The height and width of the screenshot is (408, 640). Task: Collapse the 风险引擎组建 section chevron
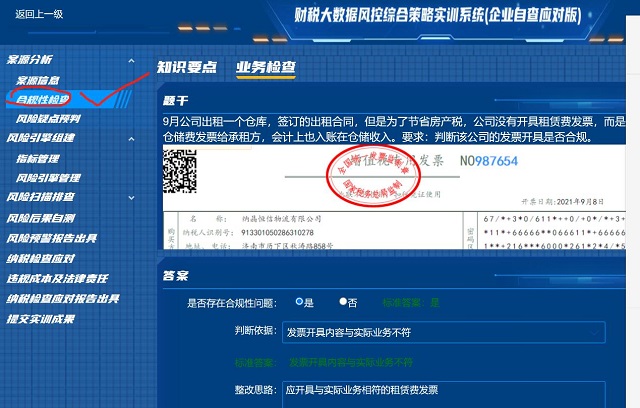pyautogui.click(x=130, y=139)
